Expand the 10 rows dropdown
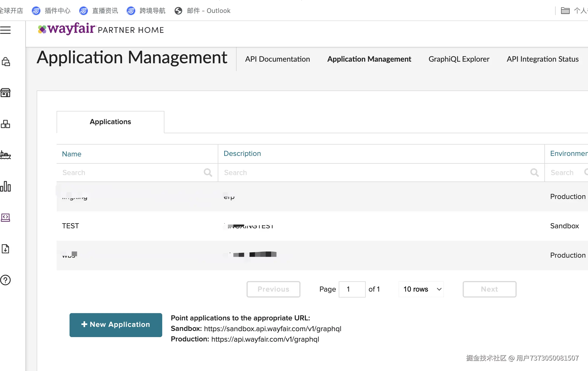This screenshot has height=371, width=588. pos(421,289)
